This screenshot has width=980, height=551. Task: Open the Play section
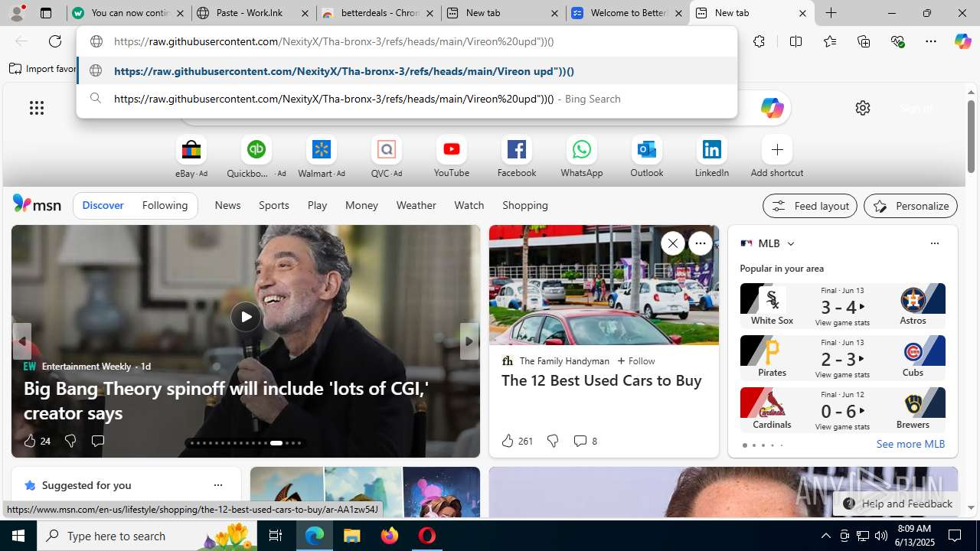pyautogui.click(x=317, y=205)
